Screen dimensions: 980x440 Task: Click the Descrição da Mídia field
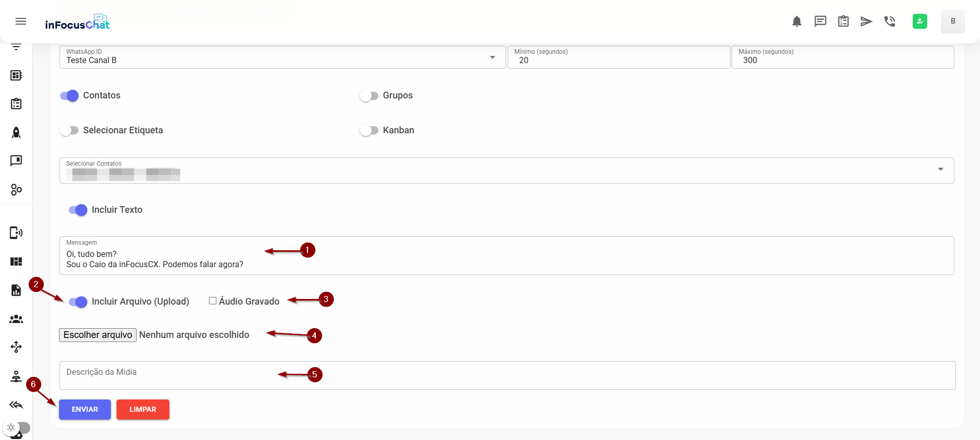pyautogui.click(x=507, y=375)
